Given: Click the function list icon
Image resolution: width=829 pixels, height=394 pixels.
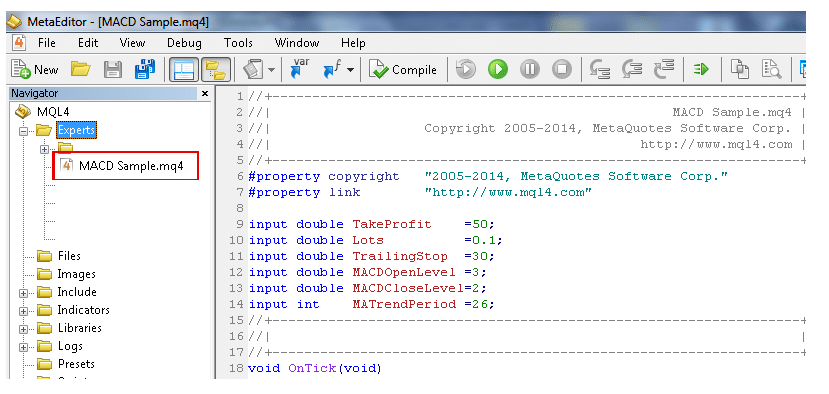Looking at the screenshot, I should [x=332, y=69].
